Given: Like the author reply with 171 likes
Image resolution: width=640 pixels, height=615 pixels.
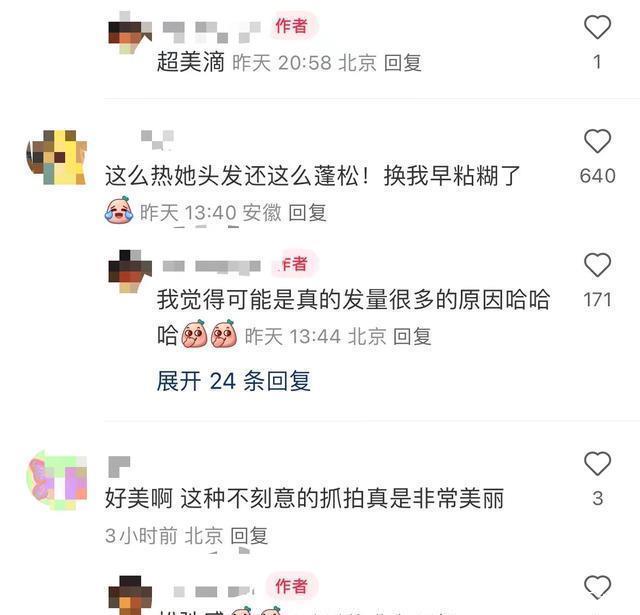Looking at the screenshot, I should pyautogui.click(x=597, y=265).
